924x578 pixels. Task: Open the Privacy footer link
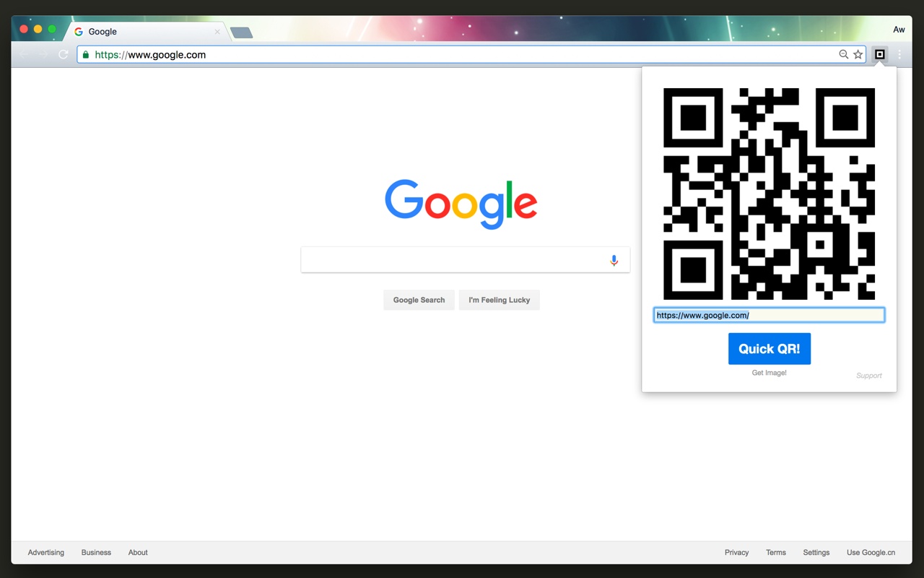[x=737, y=553]
